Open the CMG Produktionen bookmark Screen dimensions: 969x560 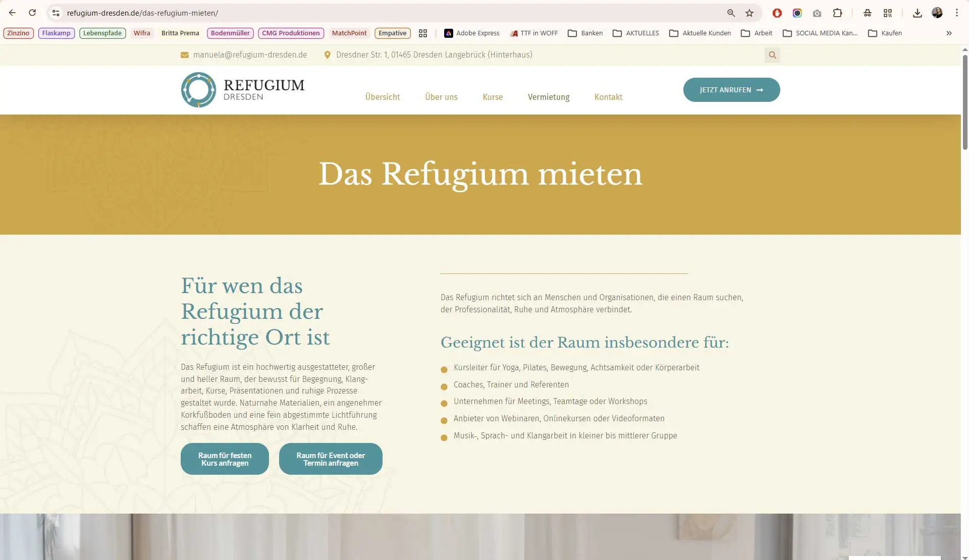point(291,33)
